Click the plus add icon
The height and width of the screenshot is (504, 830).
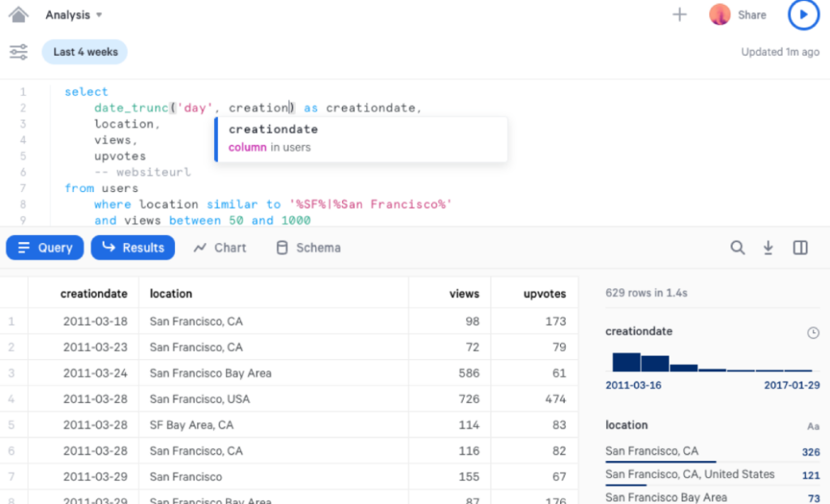click(679, 15)
